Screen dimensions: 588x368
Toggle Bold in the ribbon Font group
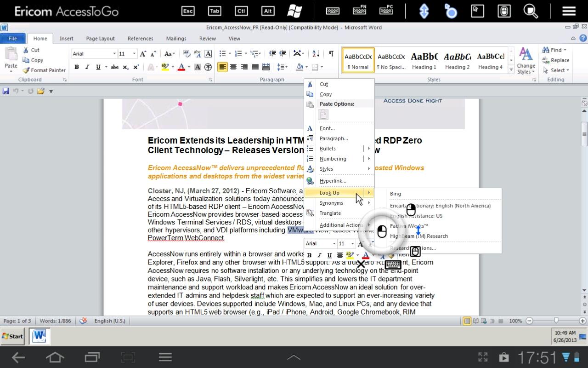(77, 67)
